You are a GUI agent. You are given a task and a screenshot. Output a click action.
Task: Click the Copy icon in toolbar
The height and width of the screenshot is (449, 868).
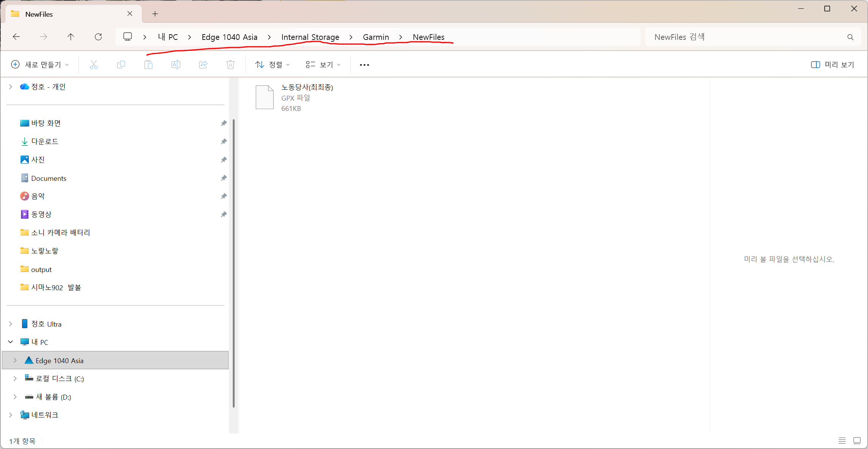121,65
